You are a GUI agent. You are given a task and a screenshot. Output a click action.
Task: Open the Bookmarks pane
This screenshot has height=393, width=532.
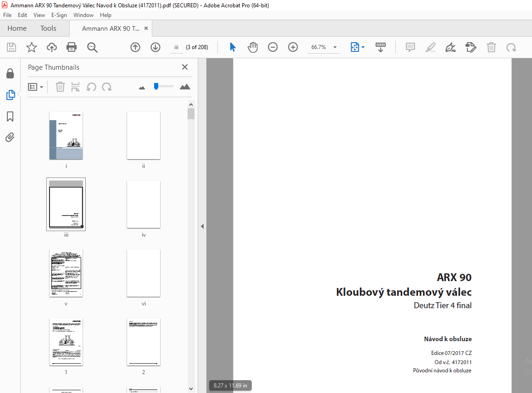click(x=10, y=116)
